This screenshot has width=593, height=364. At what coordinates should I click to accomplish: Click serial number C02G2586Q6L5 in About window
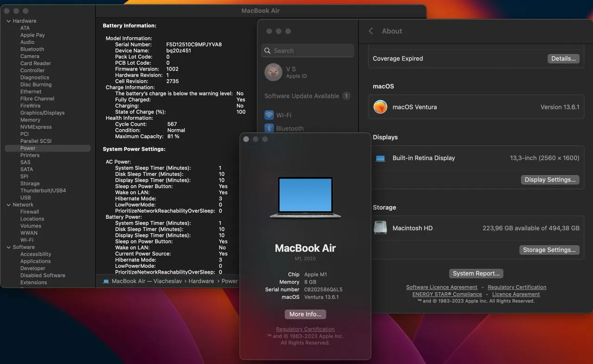click(x=323, y=289)
